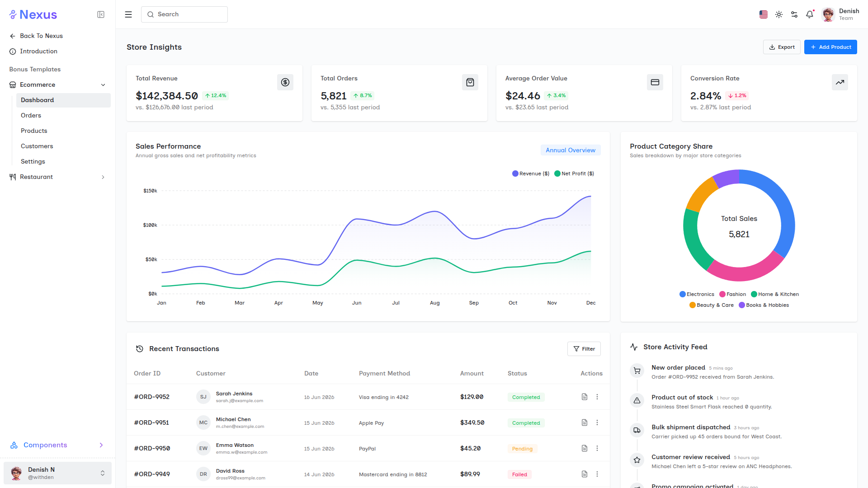868x488 pixels.
Task: Toggle light/dark theme sun icon
Action: [779, 14]
